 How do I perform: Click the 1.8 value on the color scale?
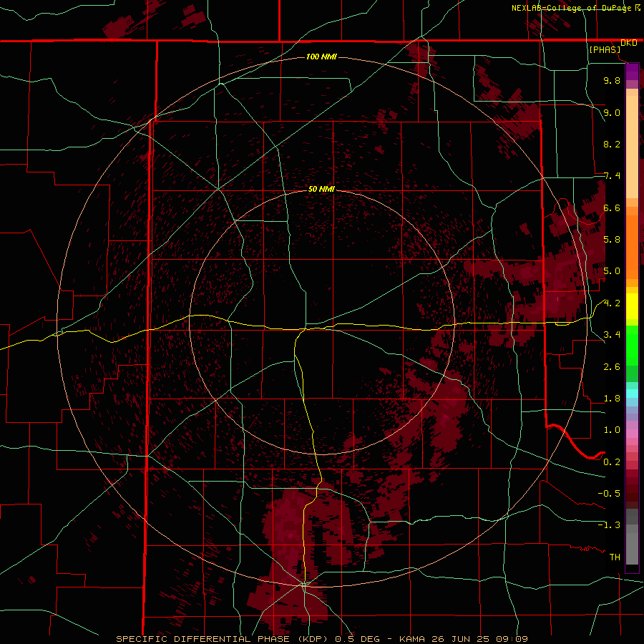[x=612, y=399]
